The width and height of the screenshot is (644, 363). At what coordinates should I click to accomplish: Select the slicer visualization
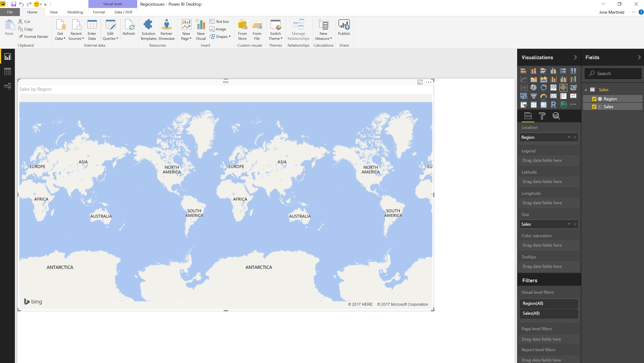[524, 105]
